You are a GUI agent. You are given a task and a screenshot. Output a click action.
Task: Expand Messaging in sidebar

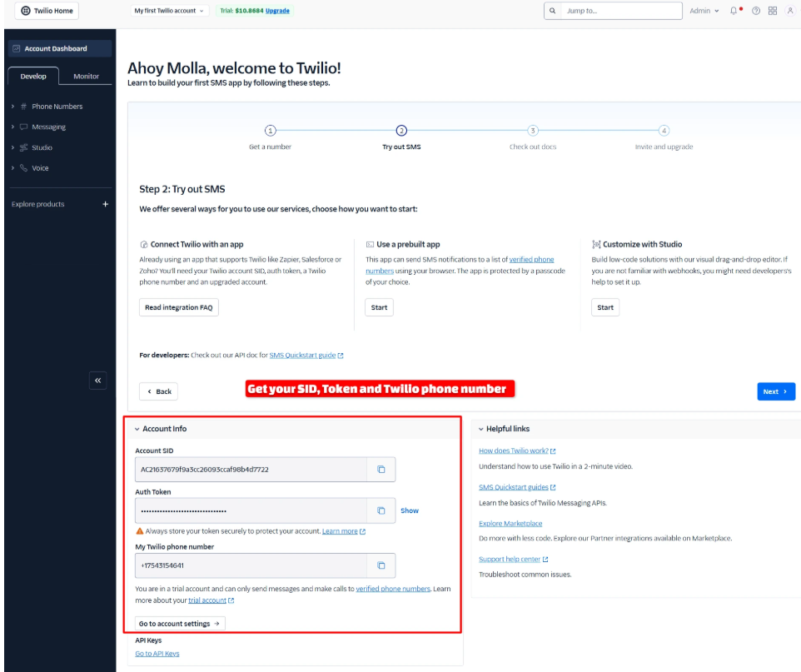point(12,127)
